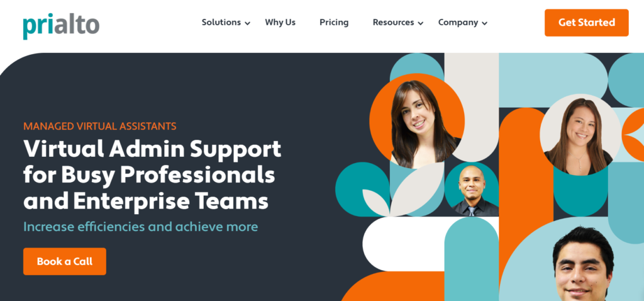
Task: Expand the Company dropdown chevron
Action: click(484, 23)
